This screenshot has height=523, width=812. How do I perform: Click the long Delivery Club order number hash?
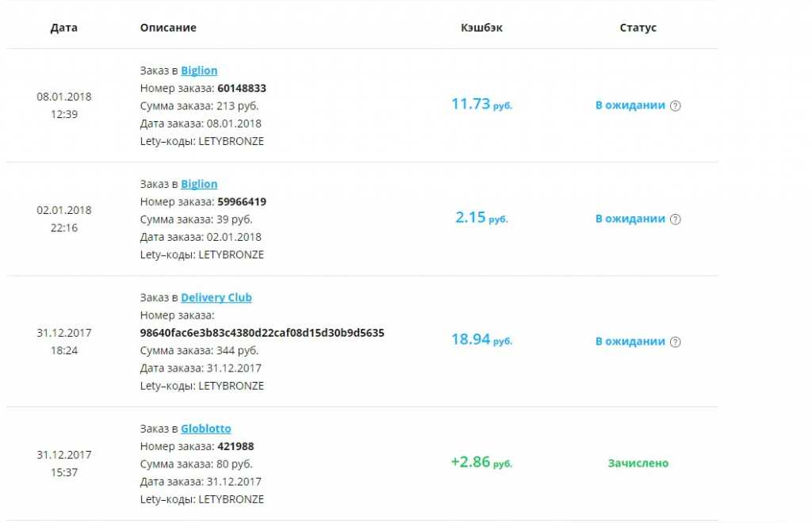pos(262,333)
